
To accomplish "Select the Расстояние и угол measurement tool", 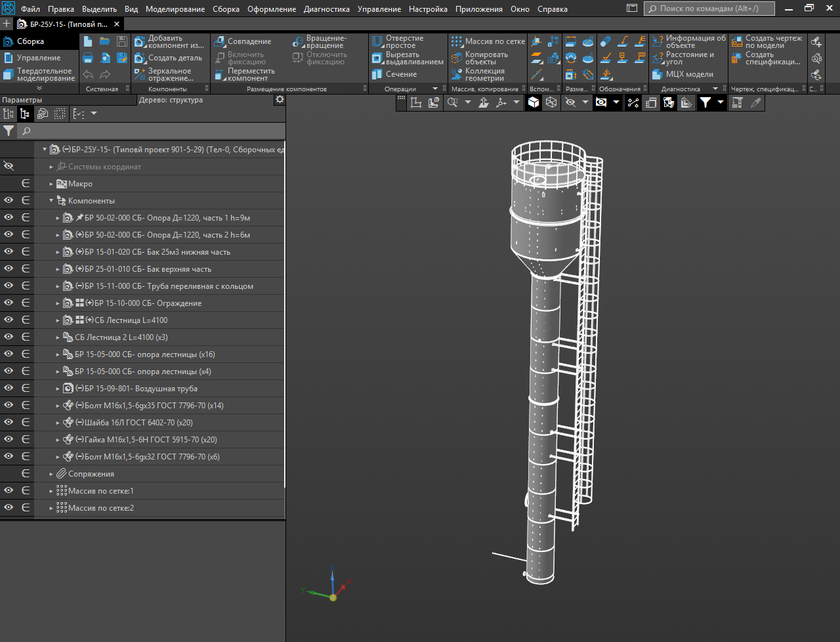I will coord(682,58).
